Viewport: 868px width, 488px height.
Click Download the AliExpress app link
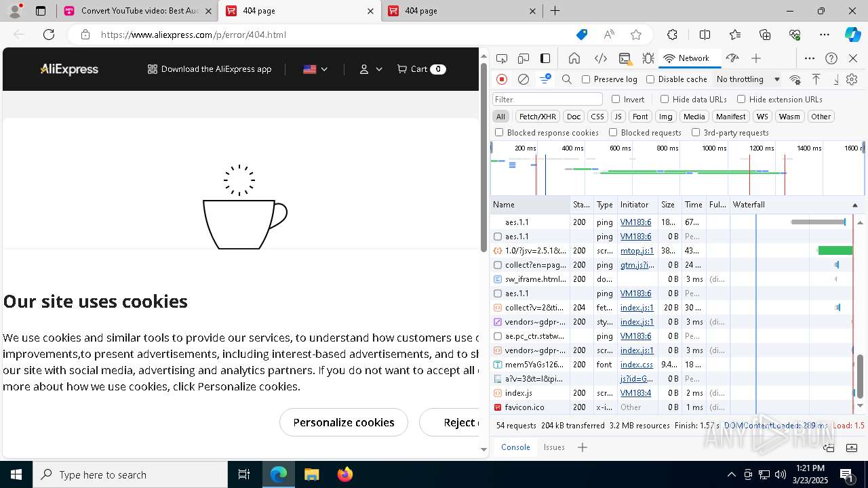pyautogui.click(x=210, y=69)
